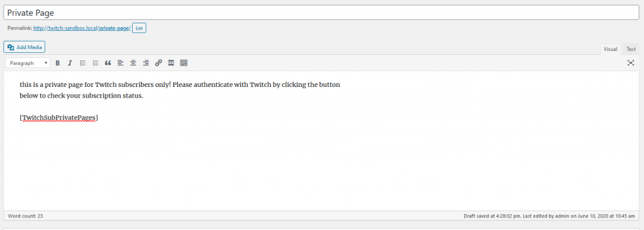Align text center
Viewport: 644px width, 230px height.
pyautogui.click(x=133, y=63)
